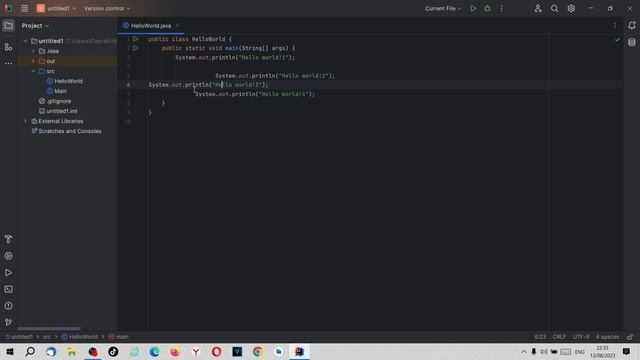Open the 6:23 line-column indicator

coord(540,337)
